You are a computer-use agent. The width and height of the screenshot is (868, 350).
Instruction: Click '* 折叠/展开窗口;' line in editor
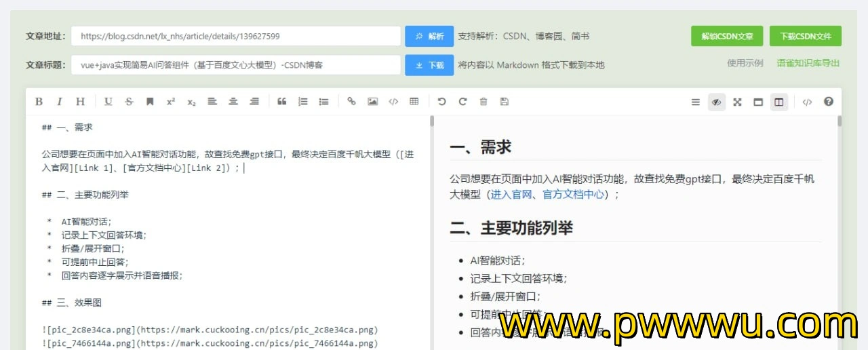(x=85, y=248)
